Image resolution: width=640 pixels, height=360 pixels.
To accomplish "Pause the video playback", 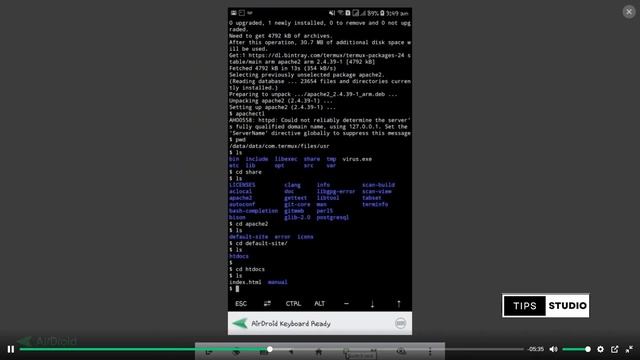I will pyautogui.click(x=11, y=349).
